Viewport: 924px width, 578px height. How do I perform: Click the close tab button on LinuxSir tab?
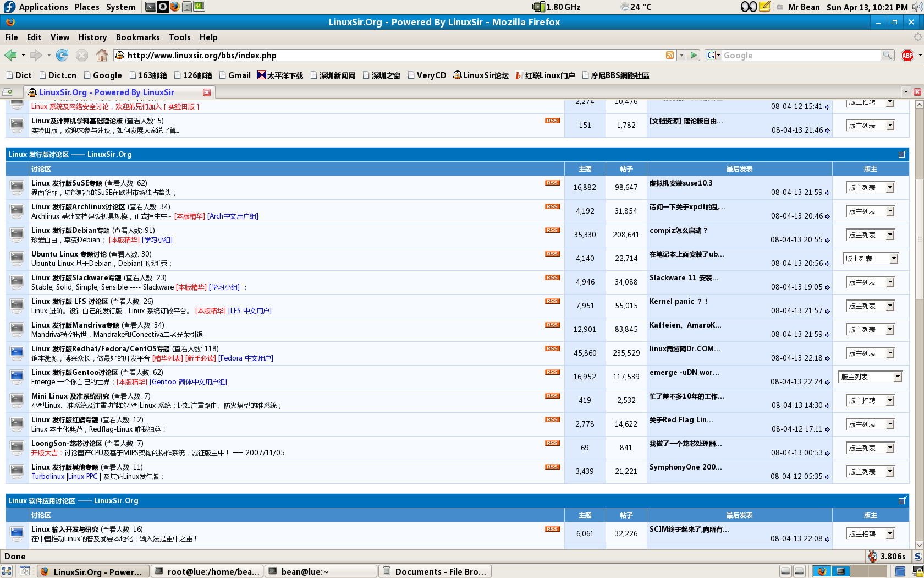tap(207, 92)
